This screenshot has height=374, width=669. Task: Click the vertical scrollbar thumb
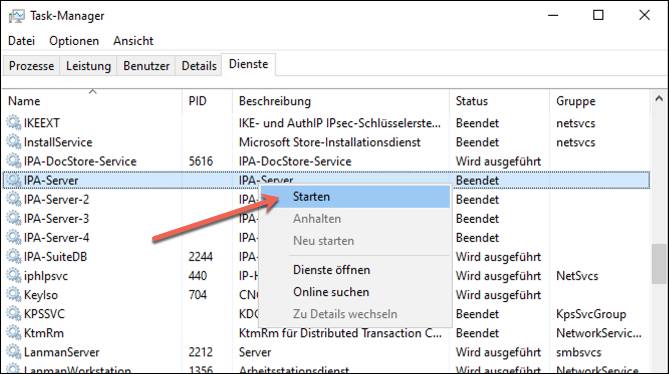[659, 264]
